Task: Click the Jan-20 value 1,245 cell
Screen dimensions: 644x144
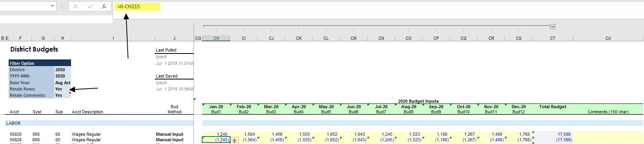Action: coord(216,134)
